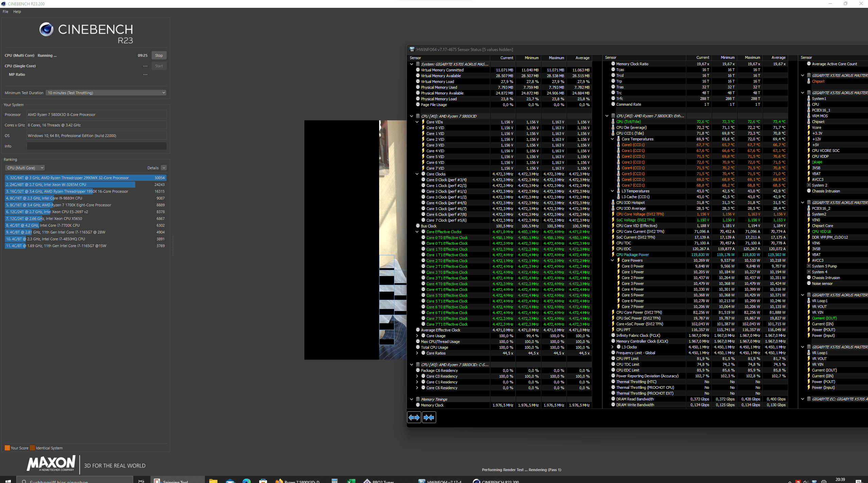This screenshot has width=868, height=483.
Task: Select the Core i7-7700K ranking entry
Action: (x=85, y=225)
